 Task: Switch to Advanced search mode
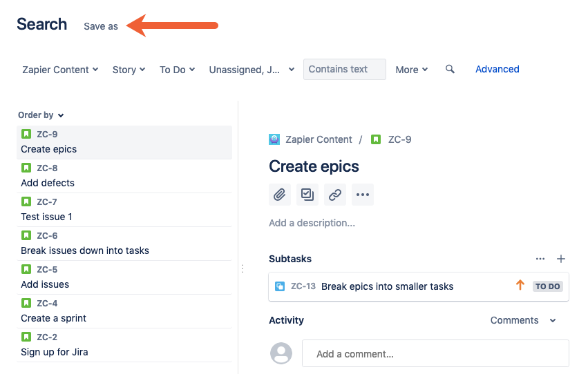(497, 69)
